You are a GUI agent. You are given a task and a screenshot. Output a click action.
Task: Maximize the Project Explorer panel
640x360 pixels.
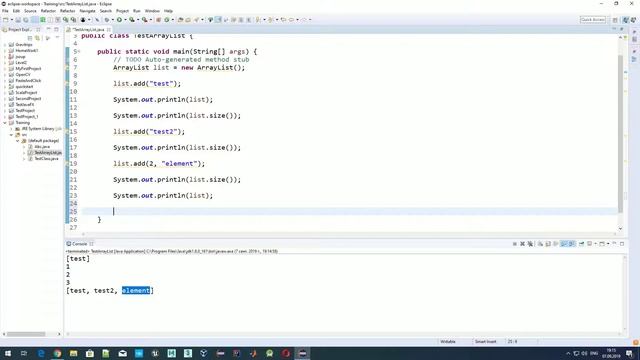[x=56, y=29]
